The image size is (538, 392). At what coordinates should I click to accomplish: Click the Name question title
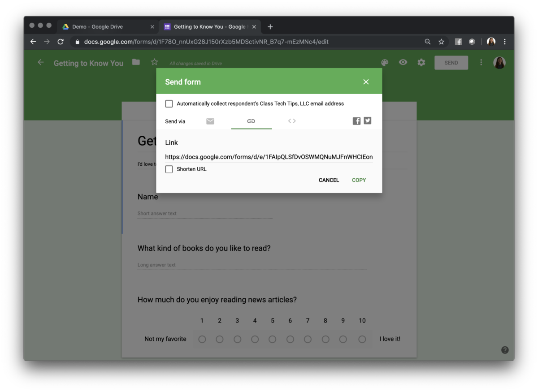click(x=148, y=197)
